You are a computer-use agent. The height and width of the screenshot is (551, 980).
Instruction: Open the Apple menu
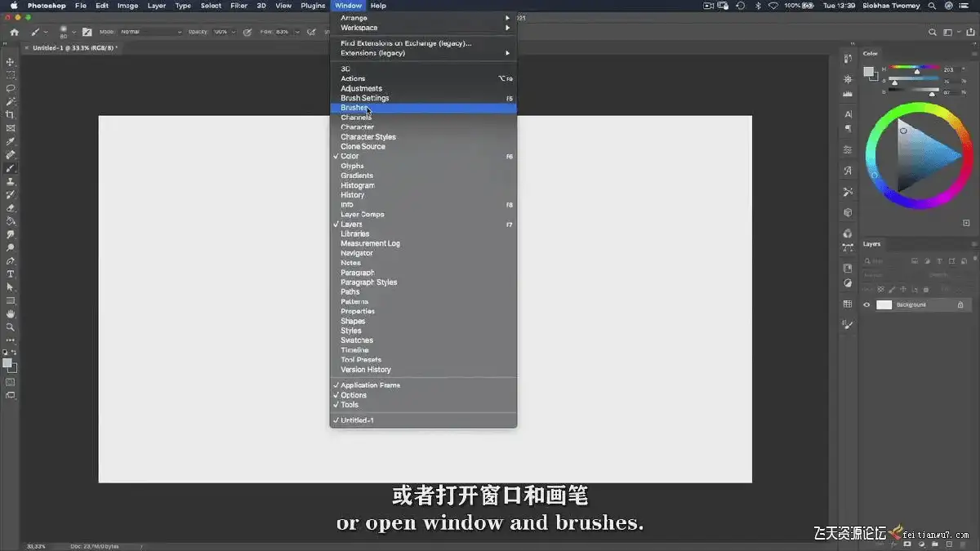tap(14, 6)
